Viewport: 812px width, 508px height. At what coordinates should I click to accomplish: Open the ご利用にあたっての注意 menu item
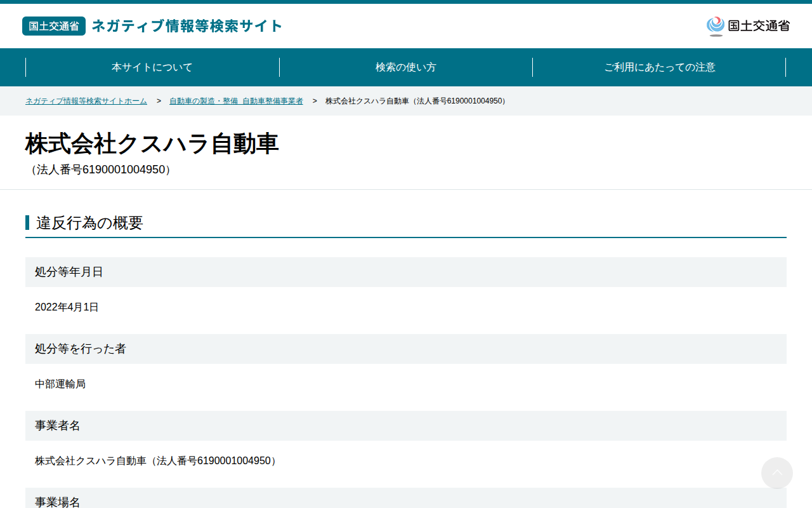pyautogui.click(x=659, y=67)
